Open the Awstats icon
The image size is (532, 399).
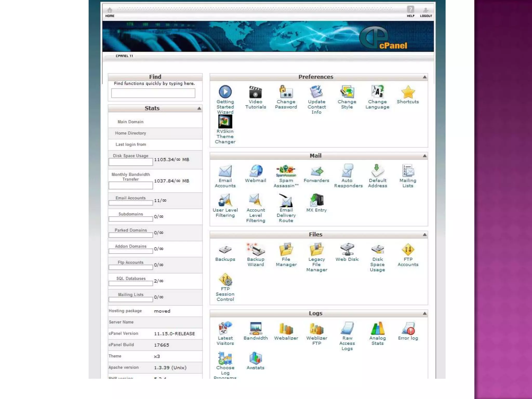(x=256, y=358)
